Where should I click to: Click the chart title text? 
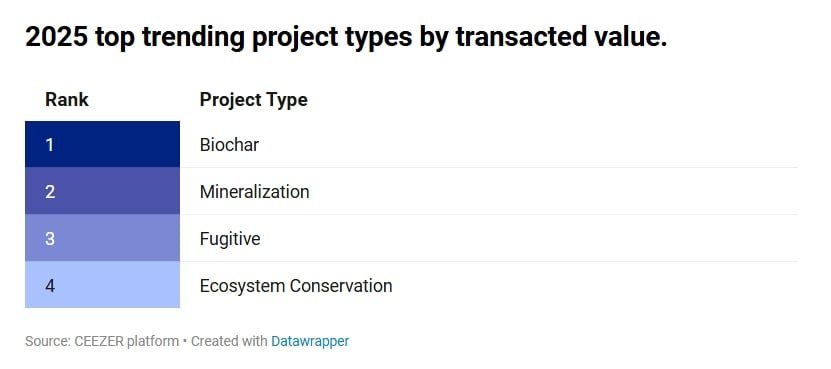coord(346,38)
